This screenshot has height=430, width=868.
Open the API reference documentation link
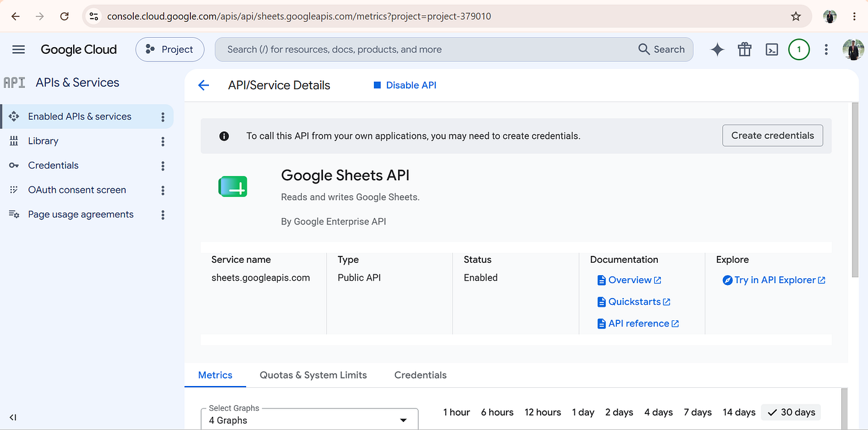tap(638, 323)
